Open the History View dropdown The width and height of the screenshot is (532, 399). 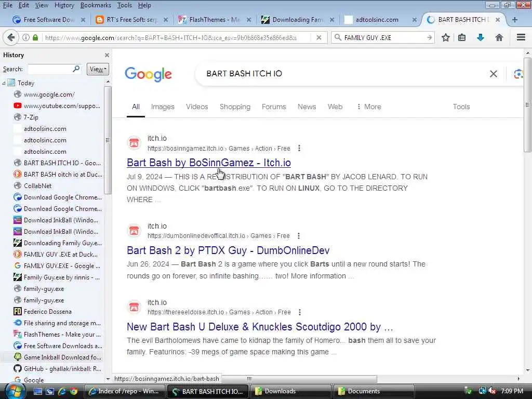click(x=98, y=69)
